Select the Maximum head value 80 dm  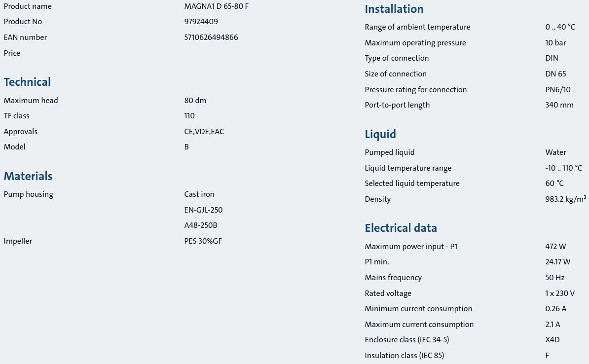pyautogui.click(x=195, y=101)
